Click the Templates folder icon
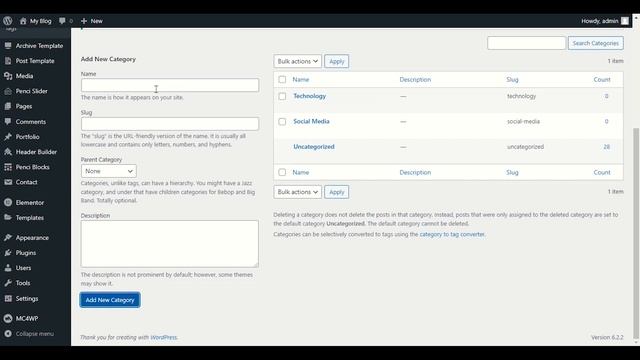Viewport: 640px width, 360px height. coord(8,218)
